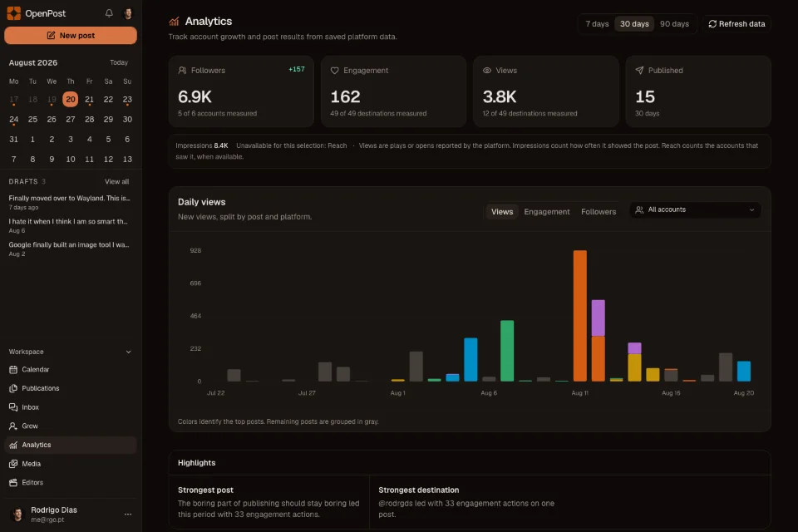Viewport: 798px width, 532px height.
Task: Open the All accounts dropdown
Action: [x=695, y=209]
